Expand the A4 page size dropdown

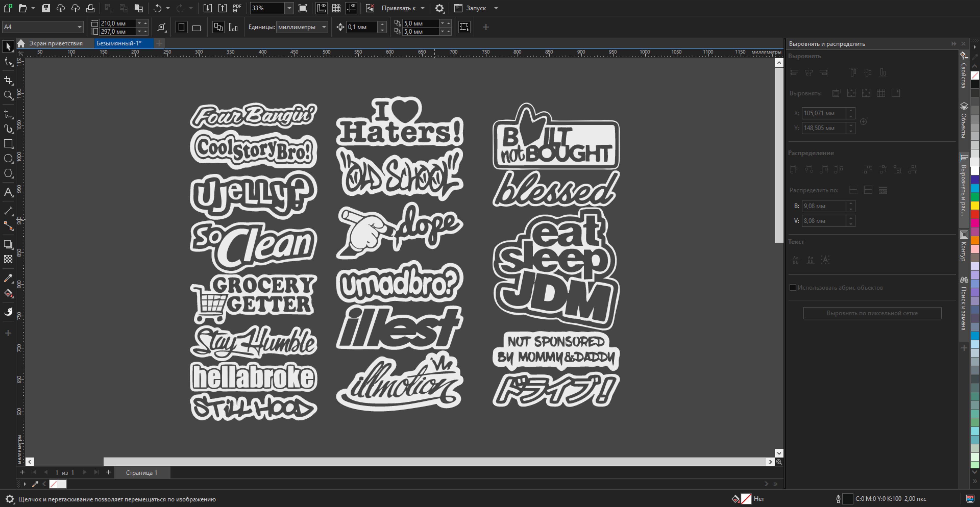[80, 27]
